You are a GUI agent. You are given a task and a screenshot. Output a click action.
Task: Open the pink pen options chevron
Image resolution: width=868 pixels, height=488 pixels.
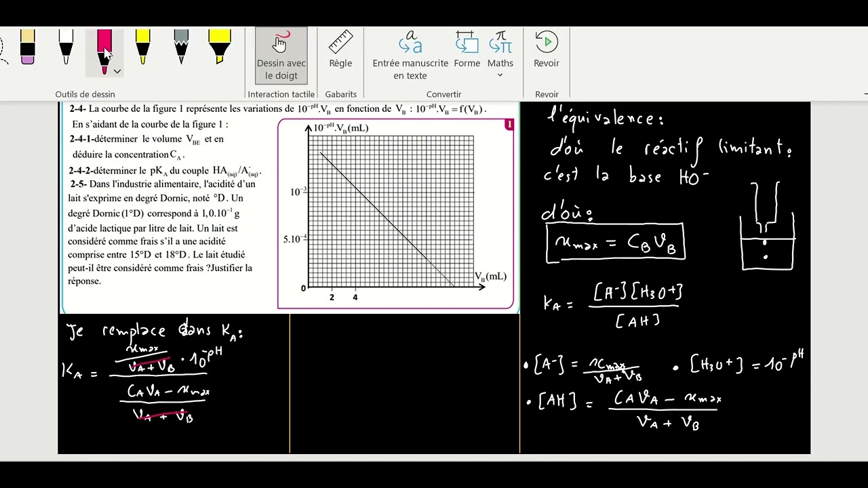(117, 71)
